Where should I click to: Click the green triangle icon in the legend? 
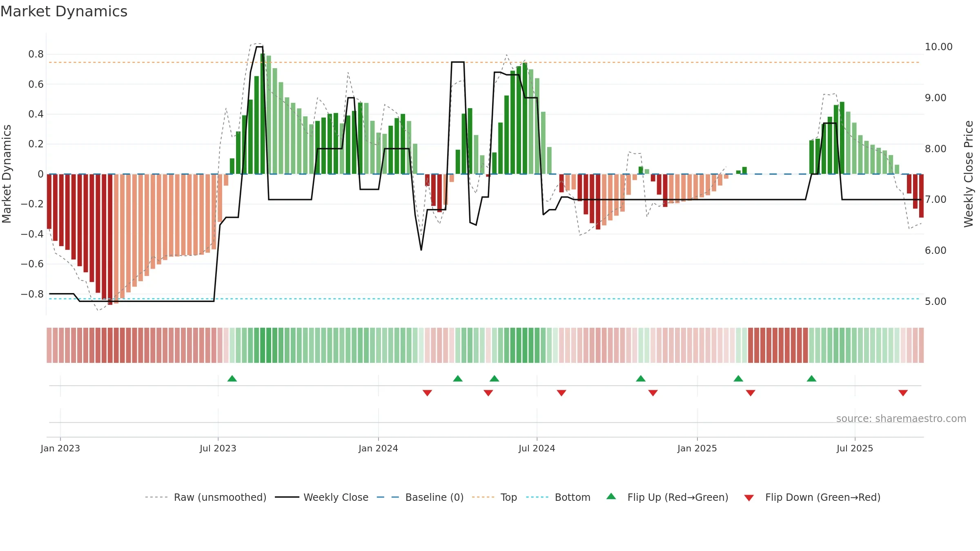pos(611,496)
